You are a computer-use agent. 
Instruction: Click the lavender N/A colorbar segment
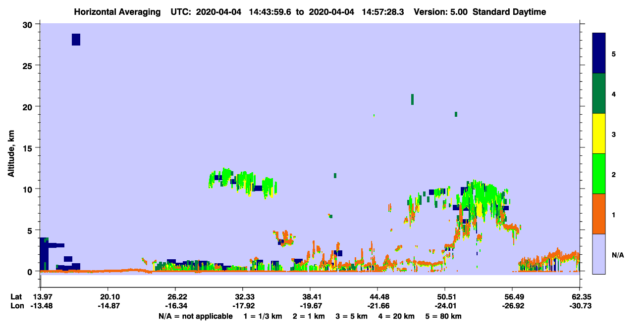pyautogui.click(x=599, y=254)
